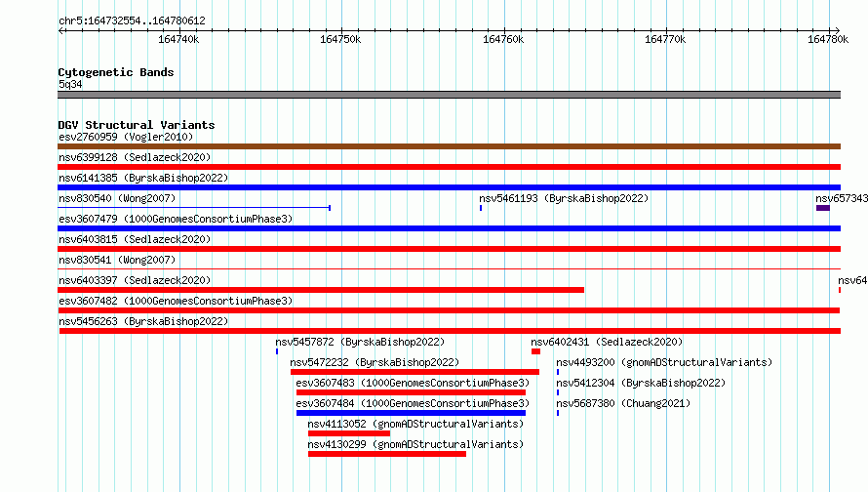Click the small blue nsv5457872 marker
This screenshot has height=492, width=868.
point(277,351)
